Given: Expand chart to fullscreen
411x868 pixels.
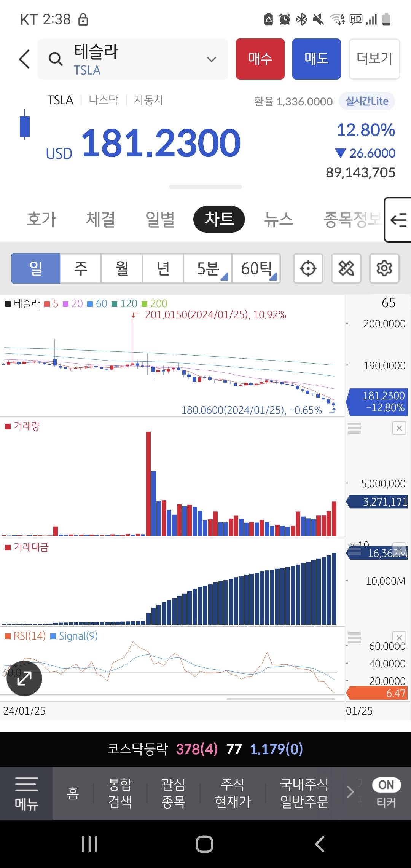Looking at the screenshot, I should 24,678.
